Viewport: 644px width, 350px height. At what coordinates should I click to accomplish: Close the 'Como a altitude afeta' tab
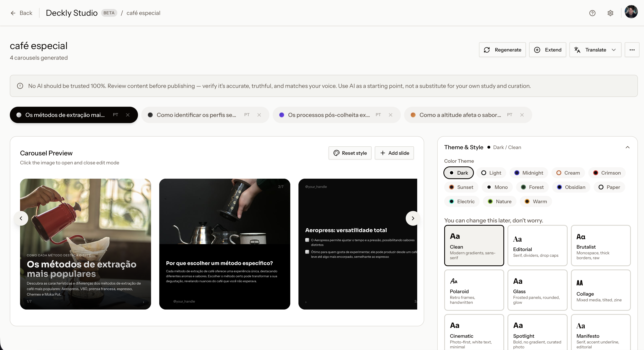tap(522, 115)
